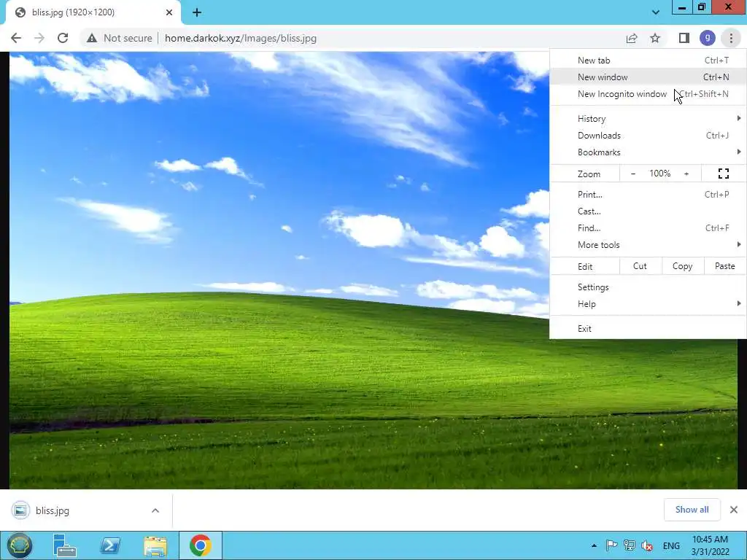
Task: Choose Cast... from the menu
Action: coord(648,211)
